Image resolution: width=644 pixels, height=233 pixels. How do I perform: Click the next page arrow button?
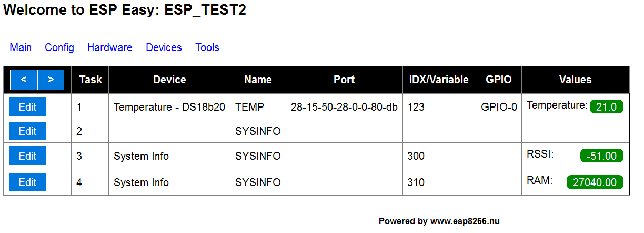click(51, 80)
